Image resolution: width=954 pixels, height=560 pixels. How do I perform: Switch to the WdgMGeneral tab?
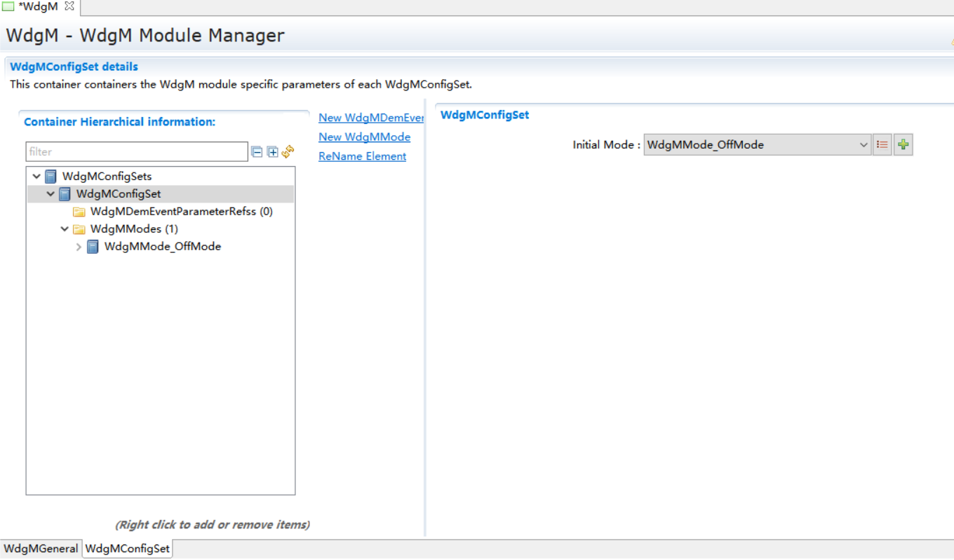click(x=41, y=549)
